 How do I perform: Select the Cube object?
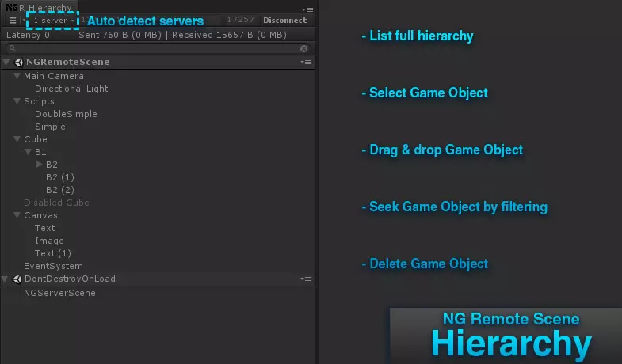click(36, 139)
